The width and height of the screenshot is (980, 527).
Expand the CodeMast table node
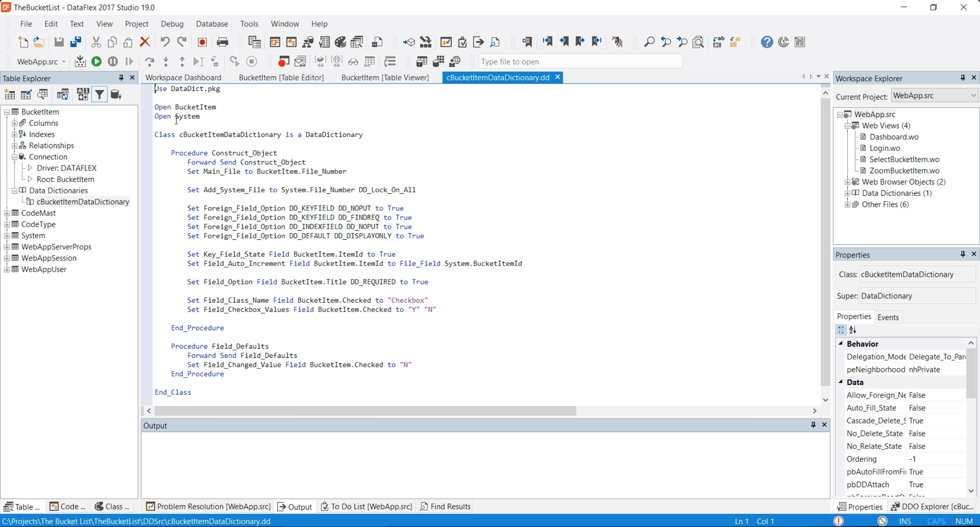pyautogui.click(x=7, y=213)
